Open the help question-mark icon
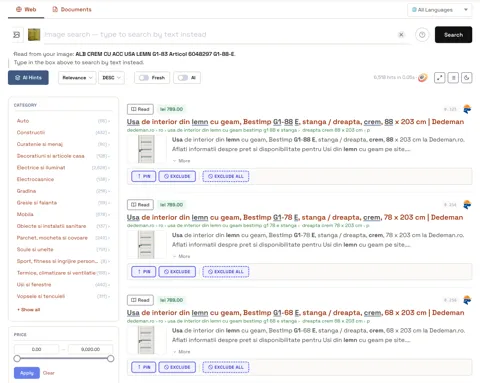The image size is (480, 383). tap(422, 35)
